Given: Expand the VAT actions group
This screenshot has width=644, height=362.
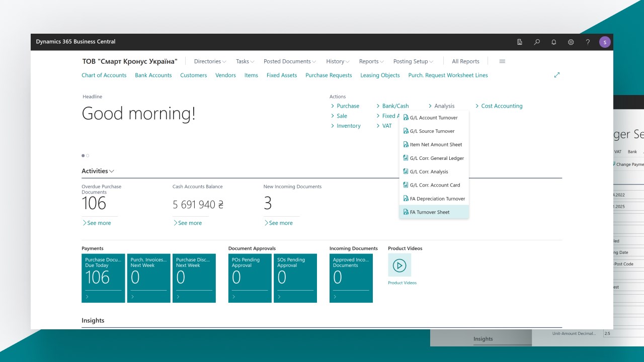Looking at the screenshot, I should pos(384,126).
